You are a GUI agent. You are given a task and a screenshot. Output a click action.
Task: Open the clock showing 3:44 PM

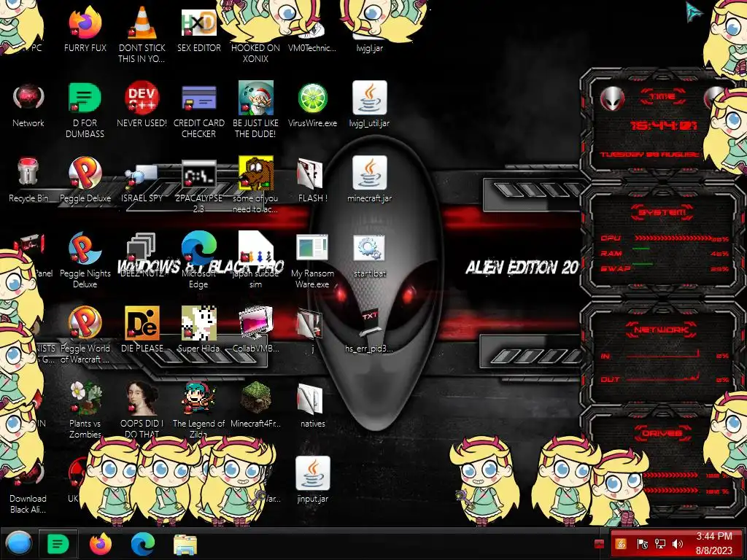[x=713, y=543]
